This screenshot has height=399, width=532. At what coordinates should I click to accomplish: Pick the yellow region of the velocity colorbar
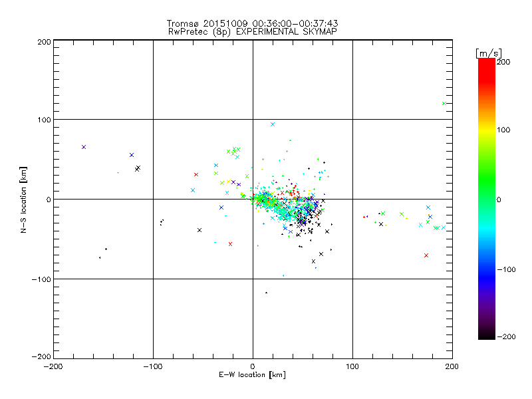(487, 130)
